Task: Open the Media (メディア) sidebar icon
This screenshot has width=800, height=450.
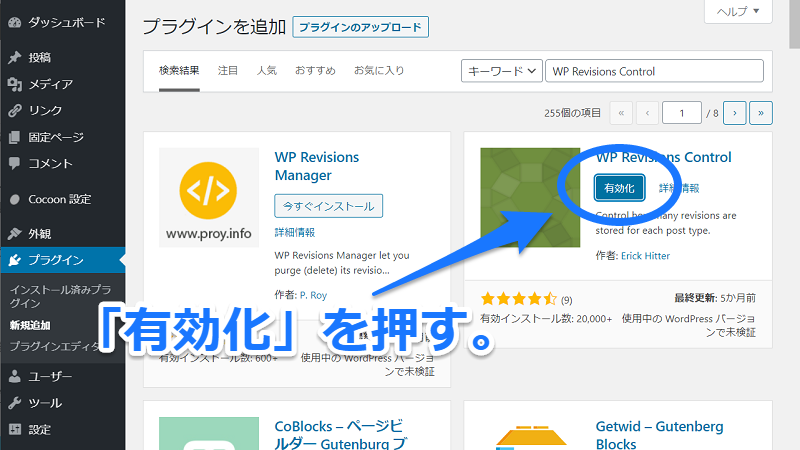Action: tap(14, 84)
